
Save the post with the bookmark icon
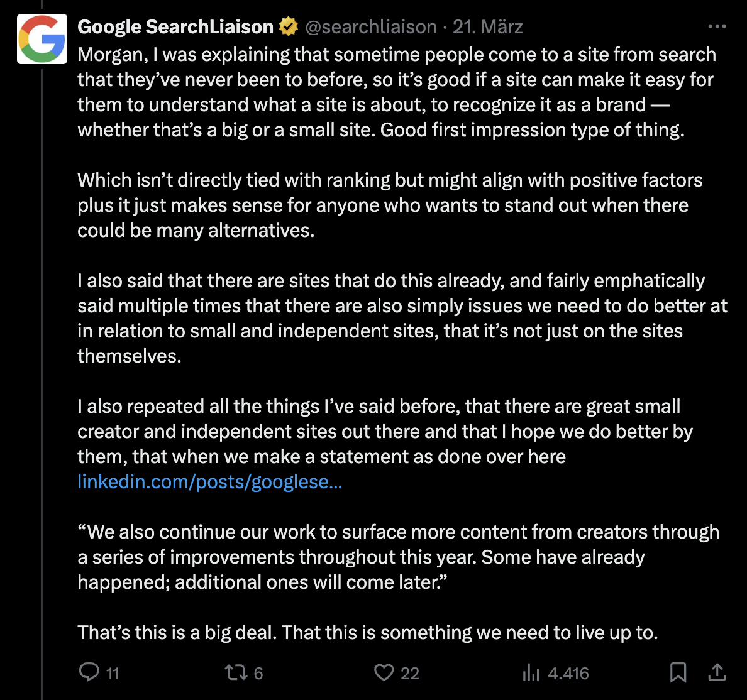click(x=678, y=672)
